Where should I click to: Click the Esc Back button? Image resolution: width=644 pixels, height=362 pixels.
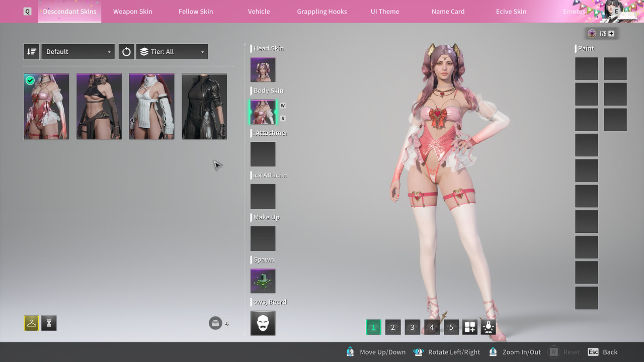tap(603, 352)
